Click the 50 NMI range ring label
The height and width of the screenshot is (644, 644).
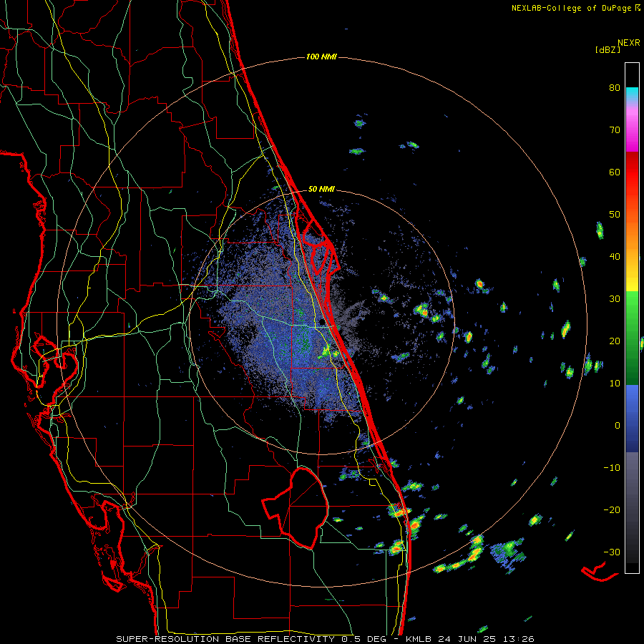[x=321, y=189]
